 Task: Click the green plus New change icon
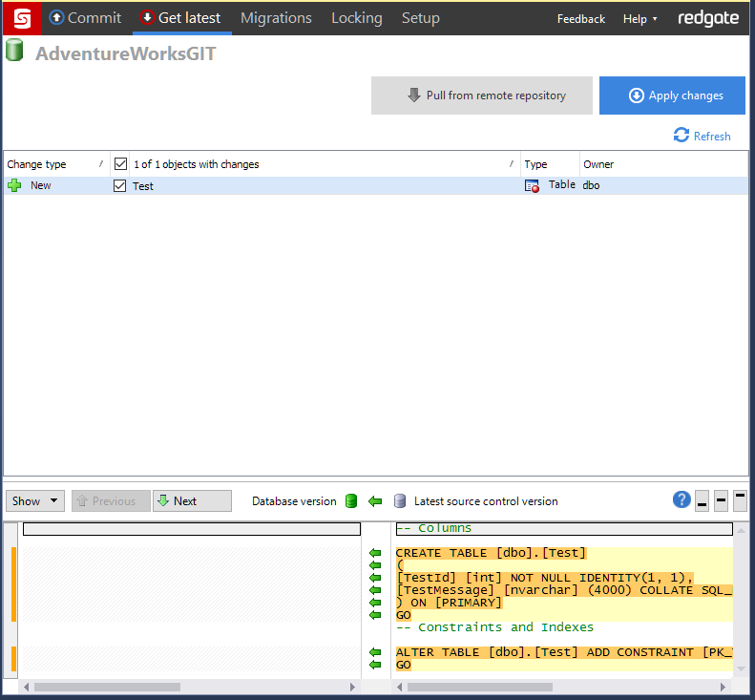[15, 185]
